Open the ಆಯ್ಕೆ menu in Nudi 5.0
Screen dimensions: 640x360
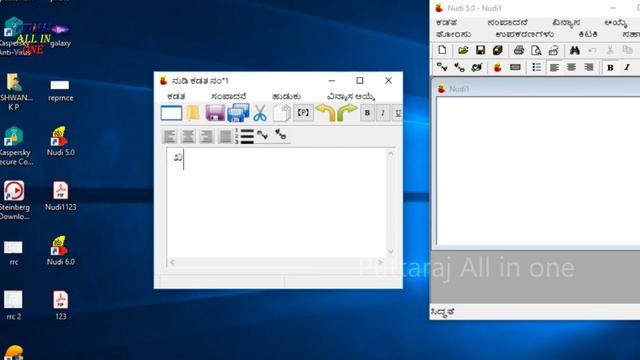coord(616,23)
